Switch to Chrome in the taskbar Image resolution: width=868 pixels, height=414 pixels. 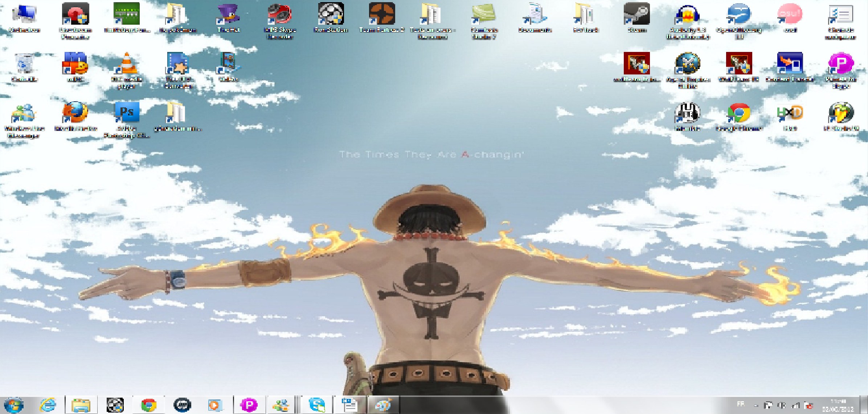pos(149,405)
